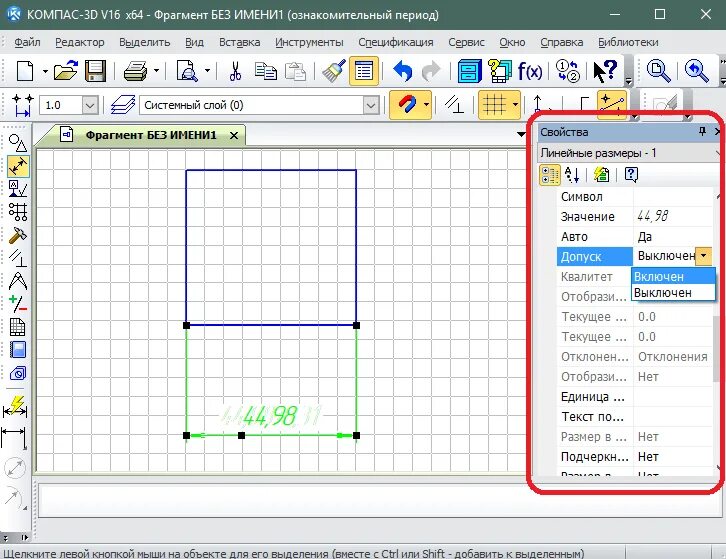
Task: Toggle the rounding mode button with highlighted line icon
Action: point(611,105)
